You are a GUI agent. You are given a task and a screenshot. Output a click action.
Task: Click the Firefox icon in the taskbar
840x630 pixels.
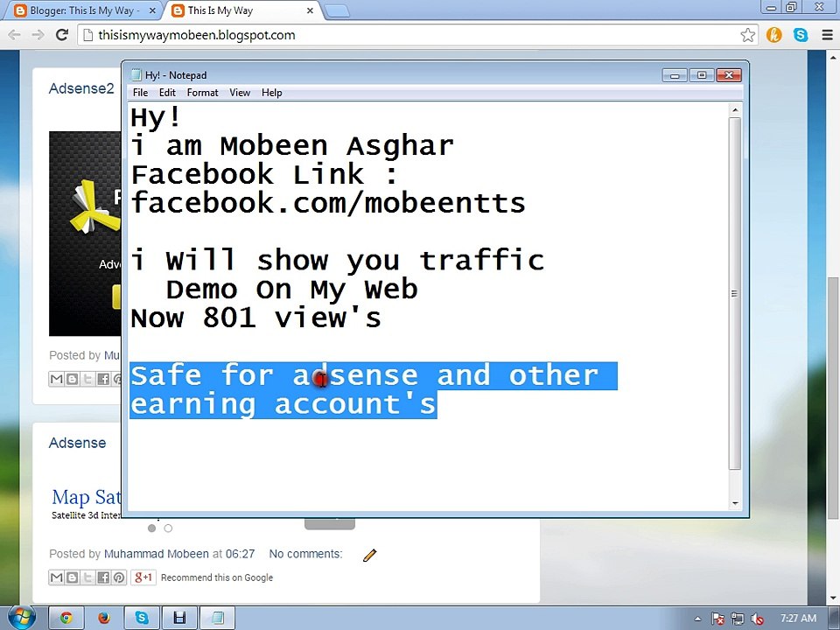[x=104, y=619]
